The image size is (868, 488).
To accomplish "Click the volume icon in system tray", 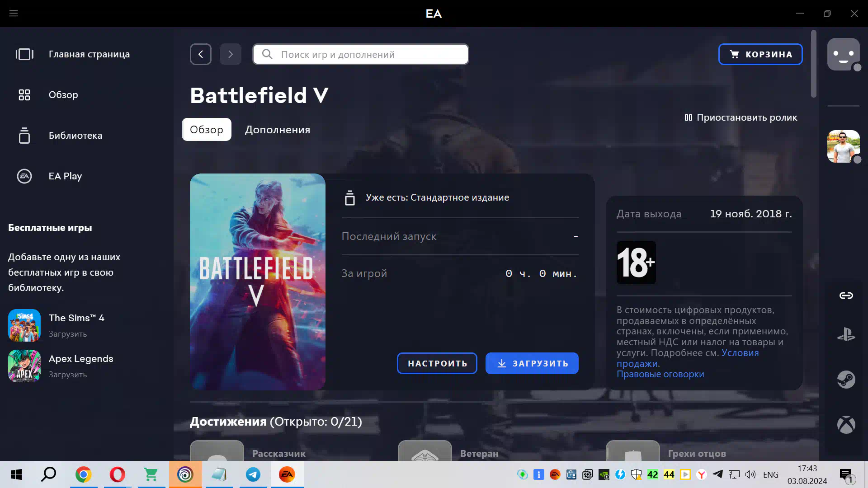I will 750,474.
